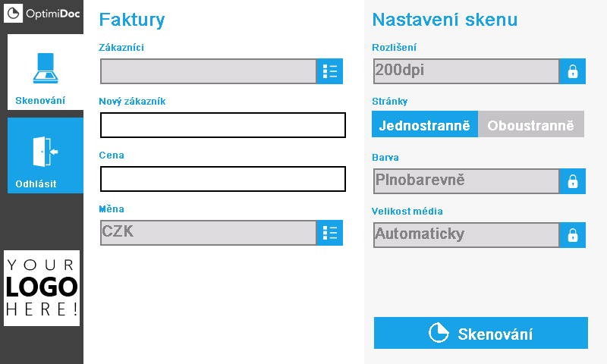Switch to Oboustranně page mode
The width and height of the screenshot is (607, 364).
click(x=531, y=124)
